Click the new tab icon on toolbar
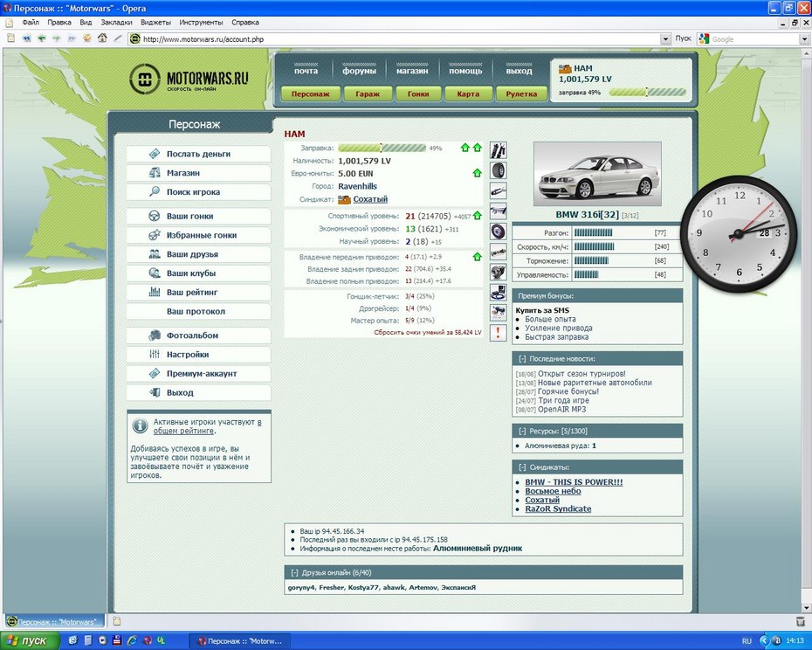Viewport: 812px width, 650px height. coord(10,38)
